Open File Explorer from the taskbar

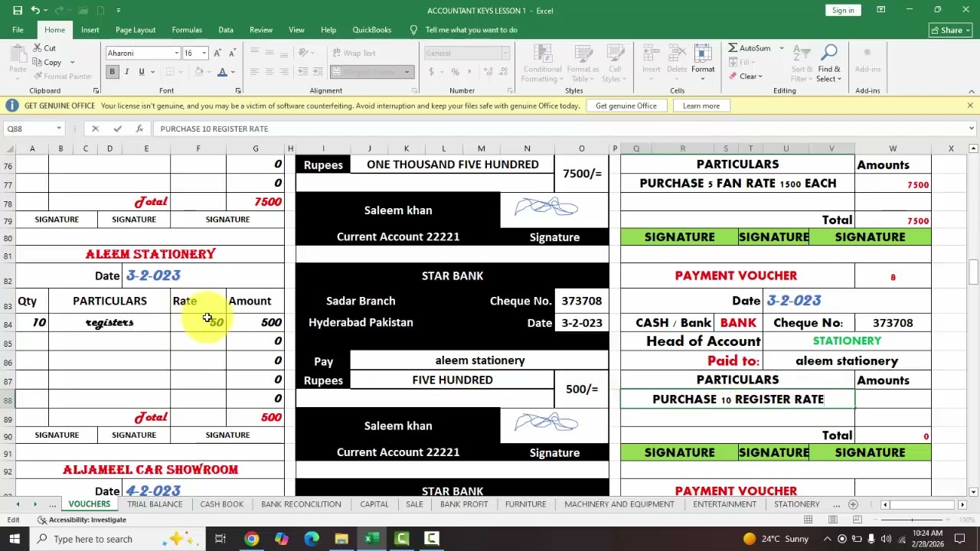(x=341, y=539)
